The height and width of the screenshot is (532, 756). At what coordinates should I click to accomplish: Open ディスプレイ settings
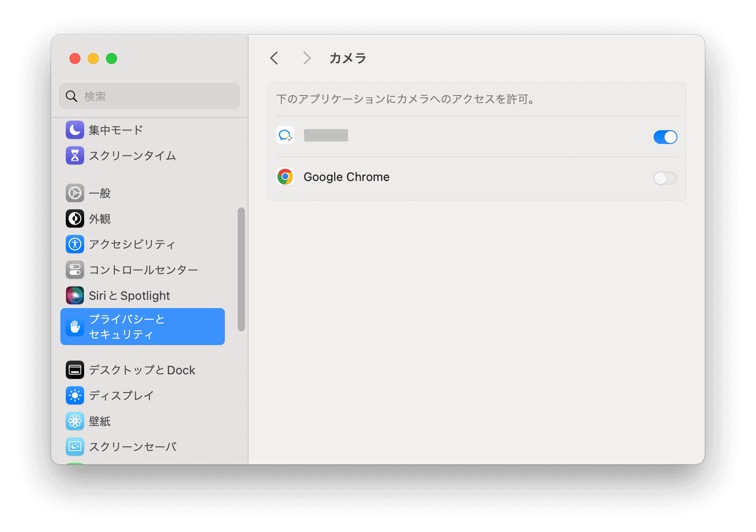pyautogui.click(x=143, y=395)
